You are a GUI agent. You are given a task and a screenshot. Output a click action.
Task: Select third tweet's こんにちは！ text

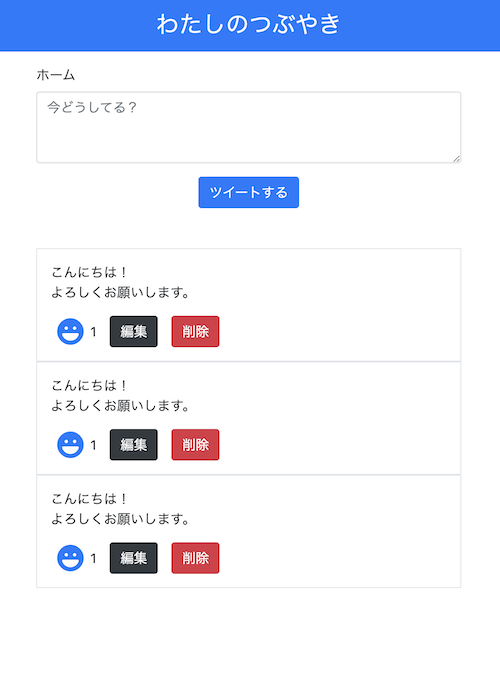point(89,499)
